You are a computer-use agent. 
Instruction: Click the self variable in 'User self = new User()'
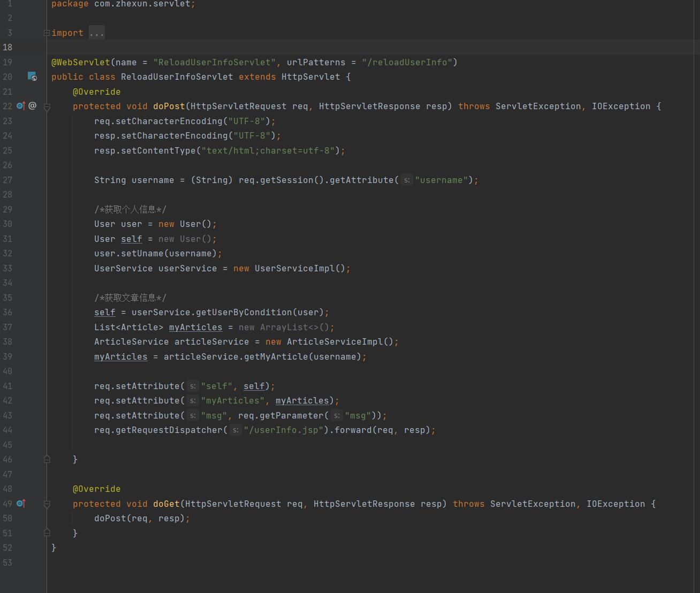point(132,239)
